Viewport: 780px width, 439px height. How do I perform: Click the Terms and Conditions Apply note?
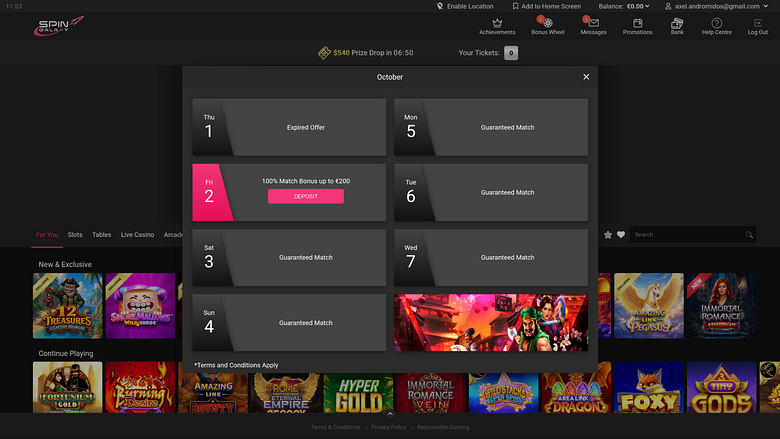[236, 365]
